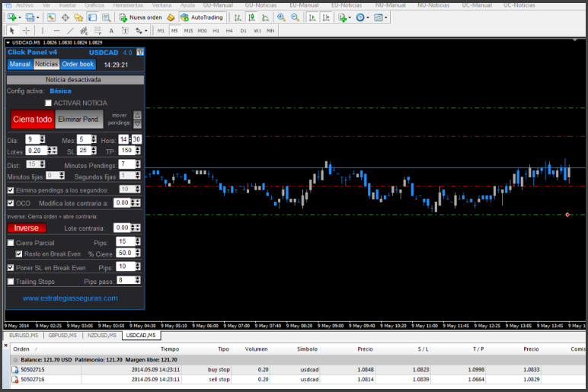Zoom out on the chart

coord(294,17)
